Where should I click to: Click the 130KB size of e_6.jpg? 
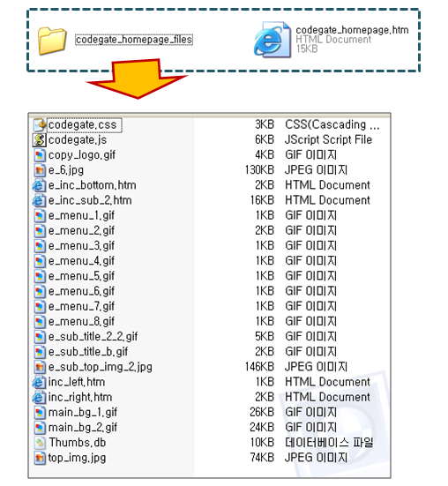tap(259, 170)
